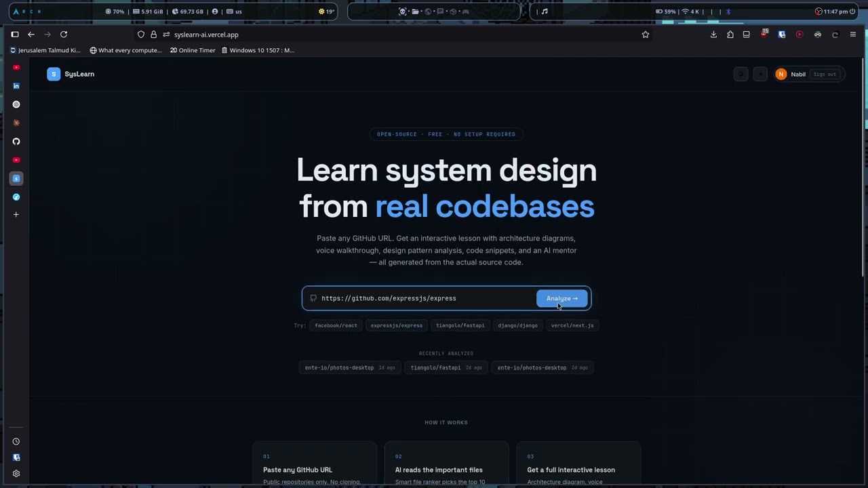Open the first YouTube pinned tab in the sidebar
The image size is (868, 488).
coord(16,68)
